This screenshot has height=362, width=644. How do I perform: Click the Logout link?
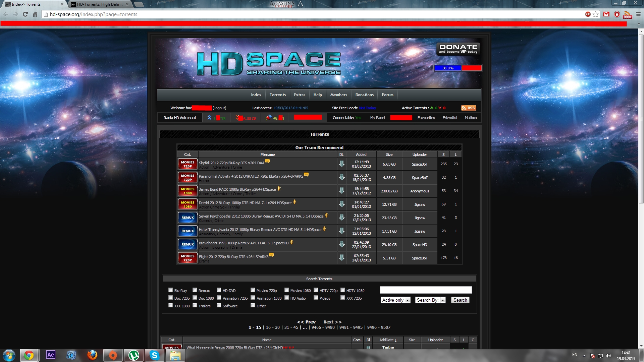coord(219,108)
